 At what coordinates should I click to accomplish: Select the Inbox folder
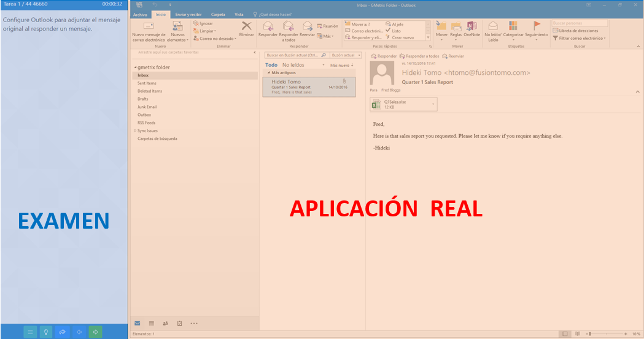[x=195, y=75]
